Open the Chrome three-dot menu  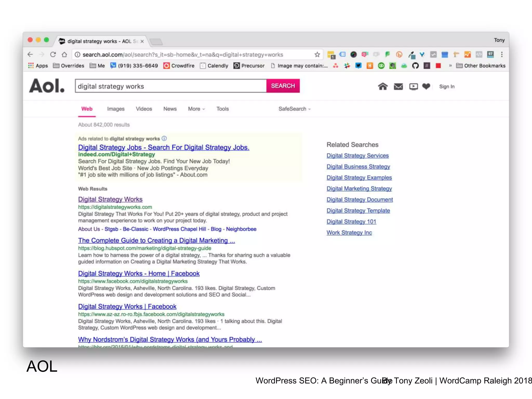(502, 54)
